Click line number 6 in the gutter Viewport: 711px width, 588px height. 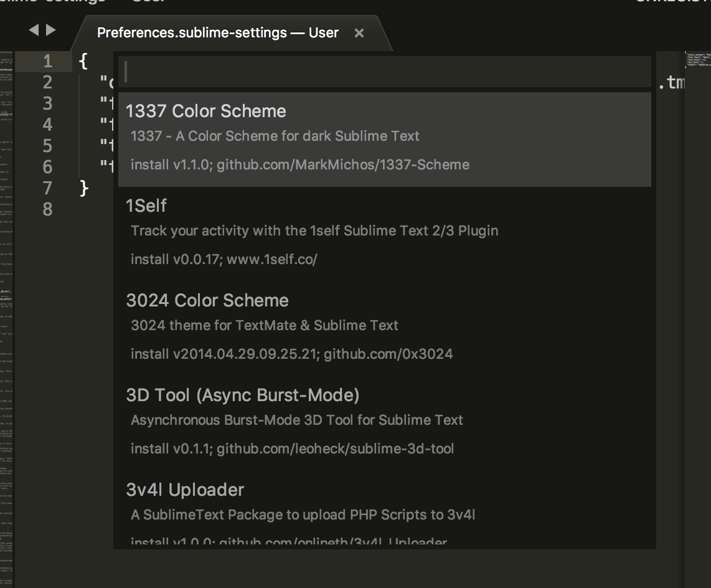[x=47, y=167]
